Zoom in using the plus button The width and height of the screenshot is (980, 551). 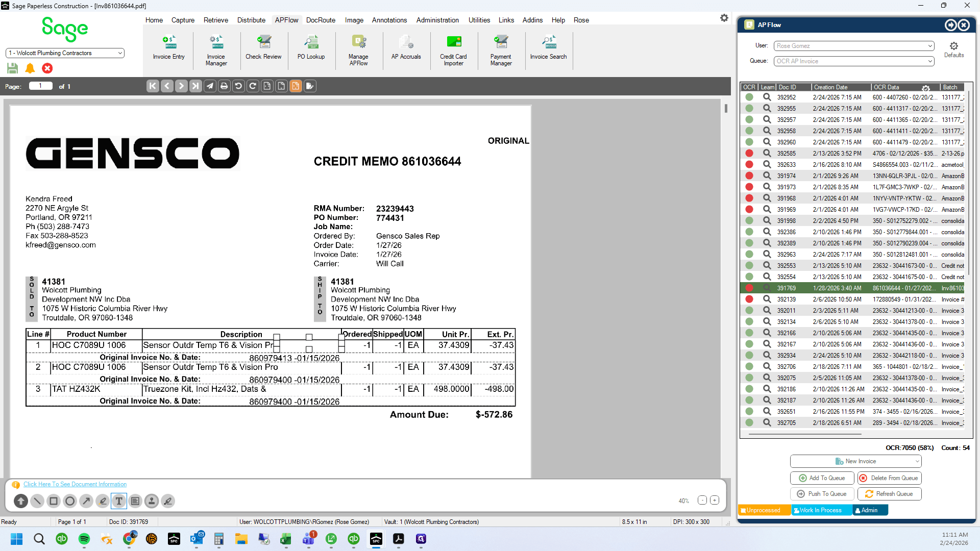click(x=715, y=500)
